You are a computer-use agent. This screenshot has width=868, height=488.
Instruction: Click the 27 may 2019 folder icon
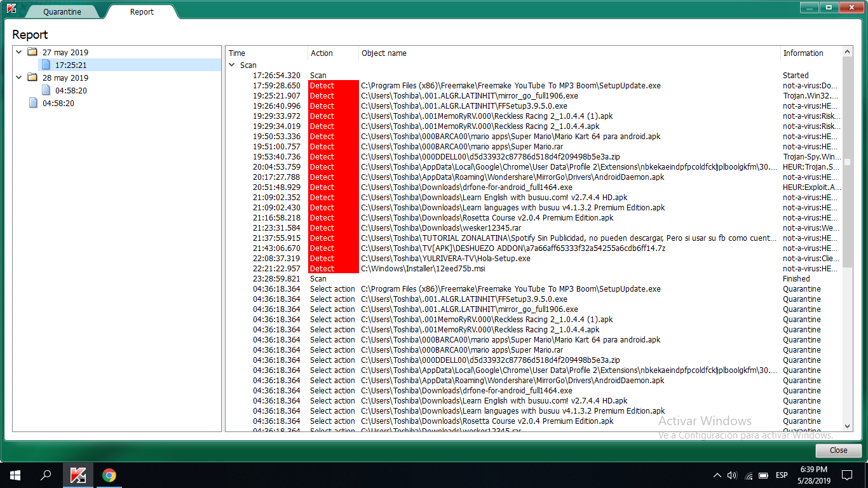point(32,52)
